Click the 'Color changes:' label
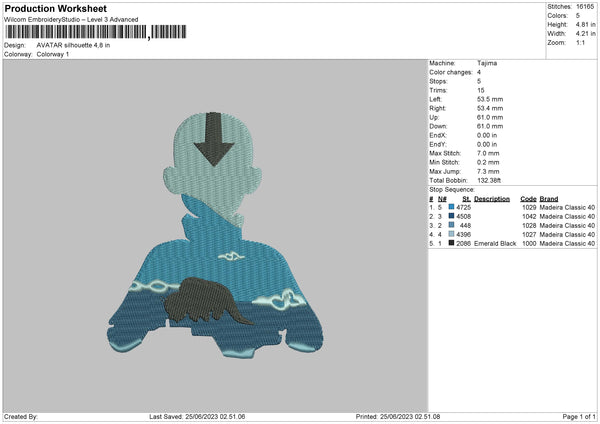 451,72
